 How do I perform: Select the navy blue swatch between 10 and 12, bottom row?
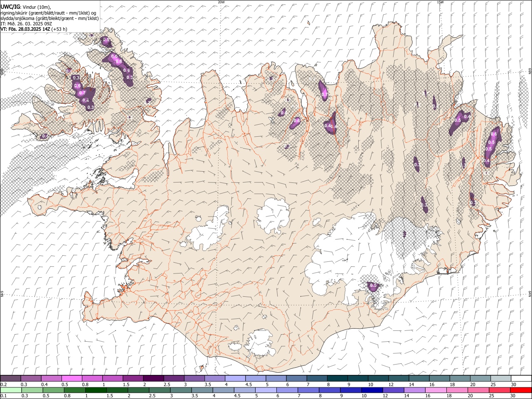372,390
